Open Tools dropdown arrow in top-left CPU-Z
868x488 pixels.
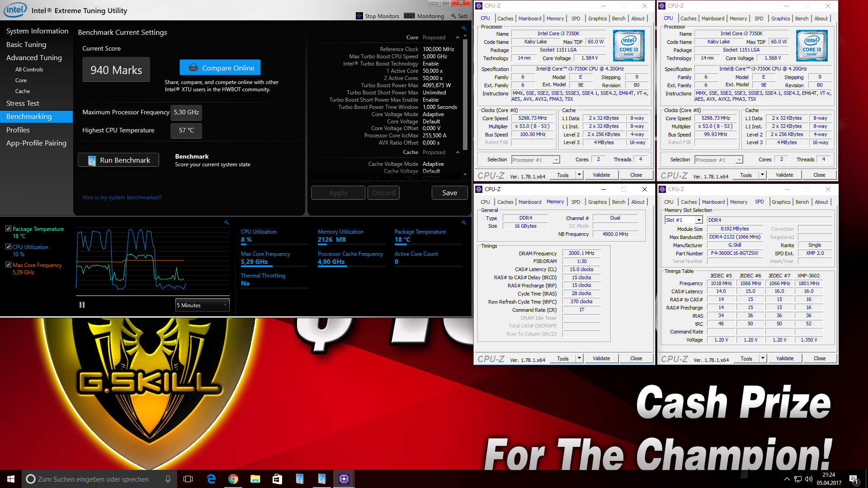tap(579, 175)
